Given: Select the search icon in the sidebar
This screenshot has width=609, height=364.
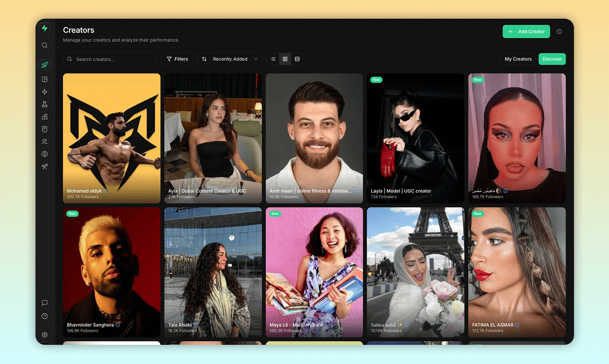Looking at the screenshot, I should 45,45.
